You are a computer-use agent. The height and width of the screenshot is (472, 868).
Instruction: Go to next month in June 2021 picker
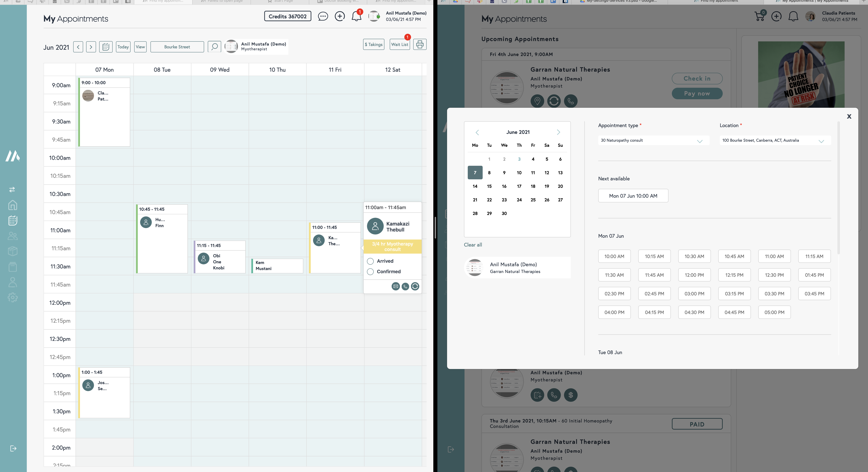click(x=558, y=132)
